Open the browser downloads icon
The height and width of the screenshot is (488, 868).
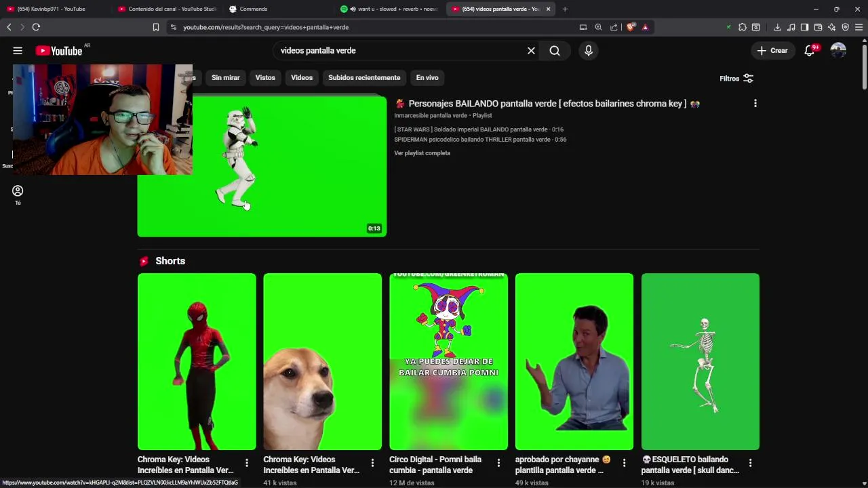pos(777,27)
